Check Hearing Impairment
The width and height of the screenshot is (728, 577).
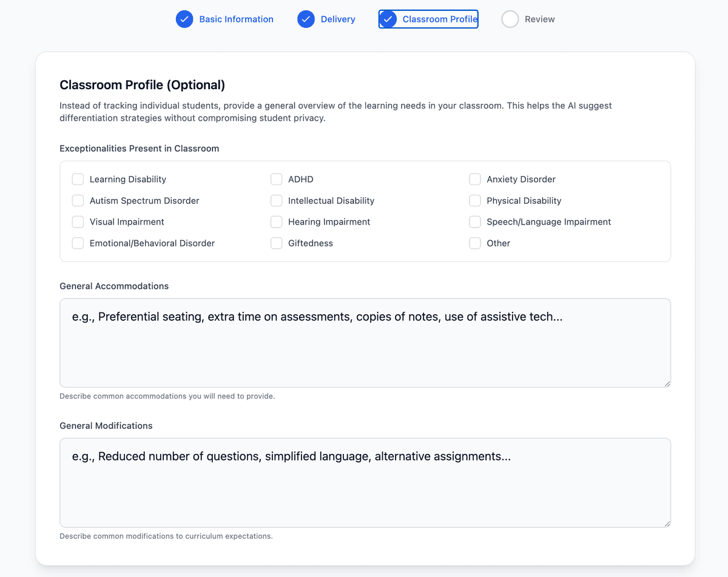[x=276, y=221]
